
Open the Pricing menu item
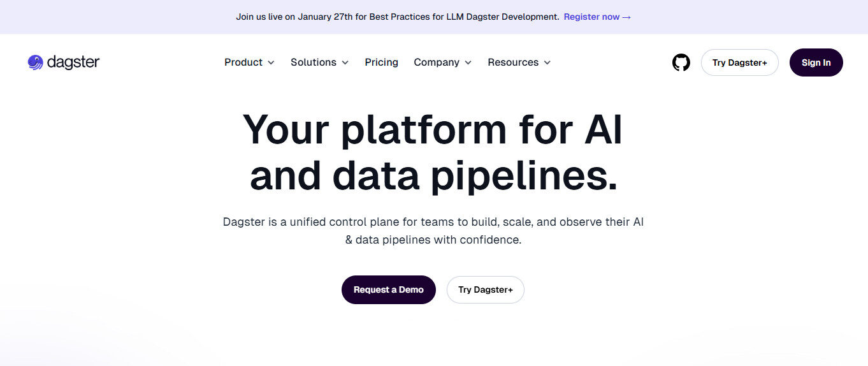coord(381,62)
